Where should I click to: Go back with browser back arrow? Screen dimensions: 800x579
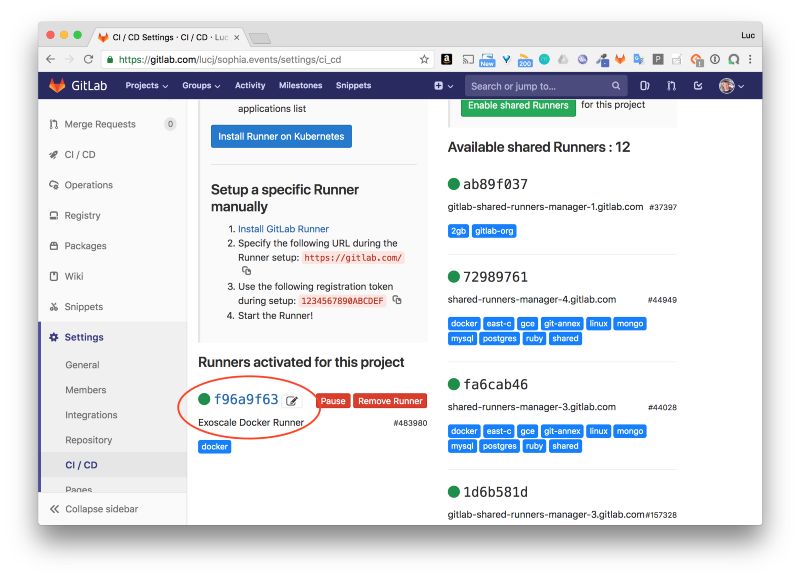tap(50, 59)
